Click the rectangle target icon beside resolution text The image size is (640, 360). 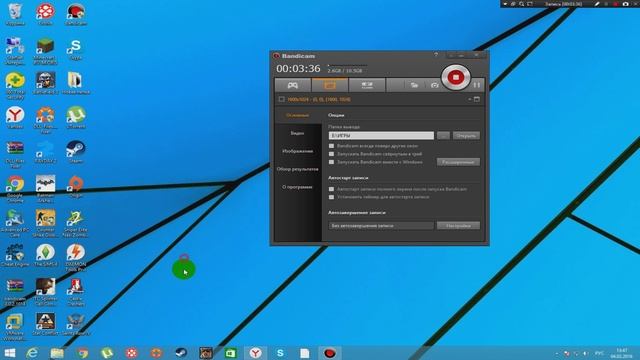pos(282,99)
